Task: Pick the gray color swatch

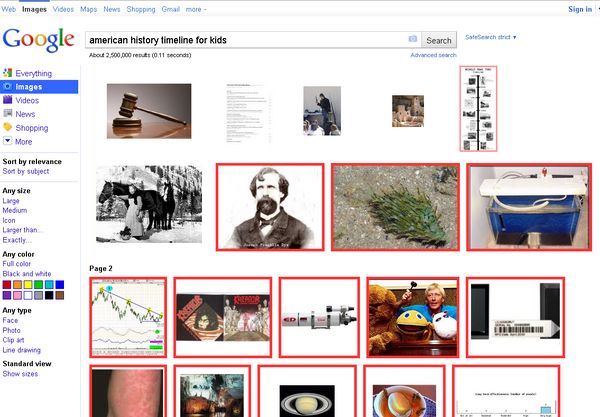Action: tap(39, 295)
